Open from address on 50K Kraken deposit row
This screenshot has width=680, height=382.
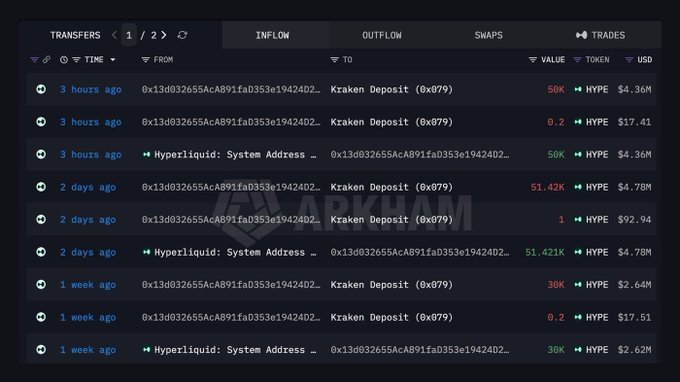point(231,89)
